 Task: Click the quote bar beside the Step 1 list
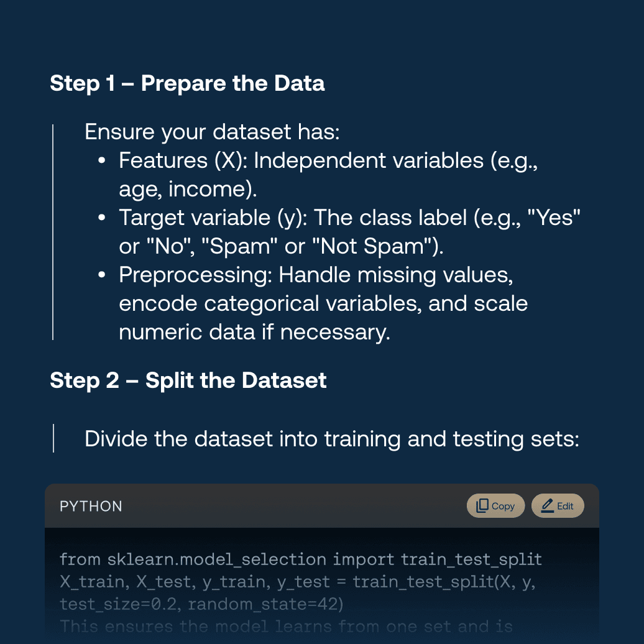click(53, 232)
